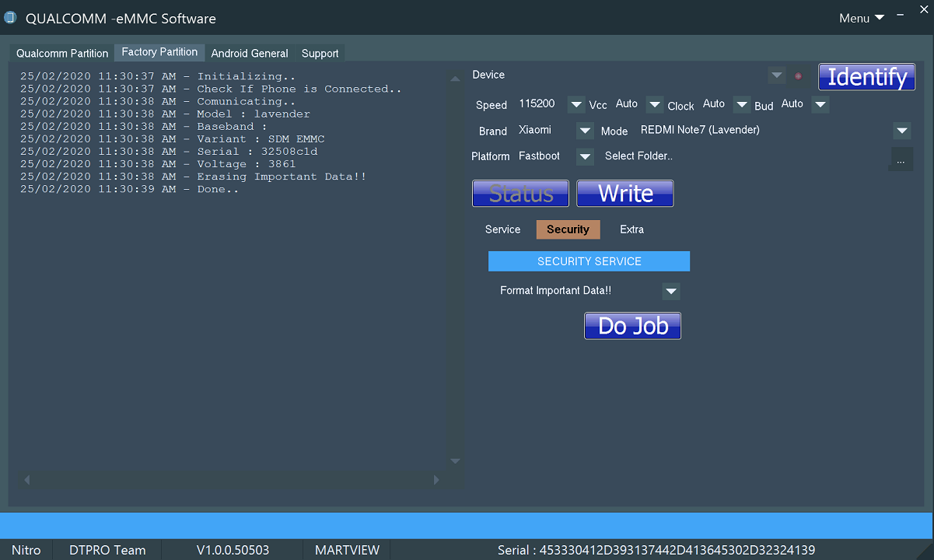Expand the Vcc Auto dropdown
The height and width of the screenshot is (560, 934).
point(655,104)
